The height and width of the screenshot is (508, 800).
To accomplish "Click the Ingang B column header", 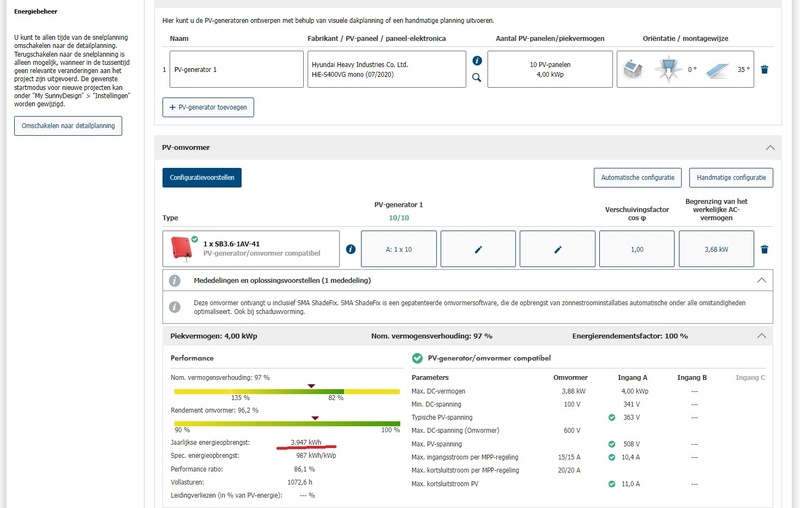I will pyautogui.click(x=692, y=378).
